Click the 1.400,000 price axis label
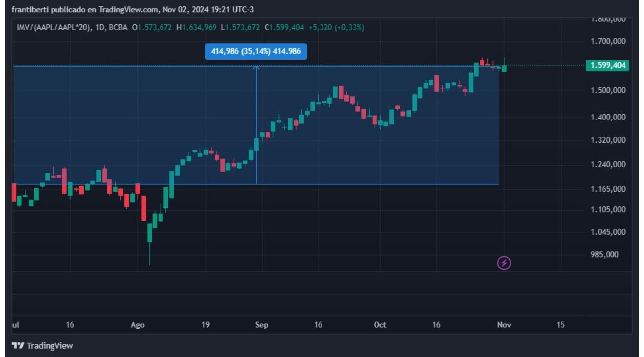Screen dimensions: 644x357 coord(608,117)
